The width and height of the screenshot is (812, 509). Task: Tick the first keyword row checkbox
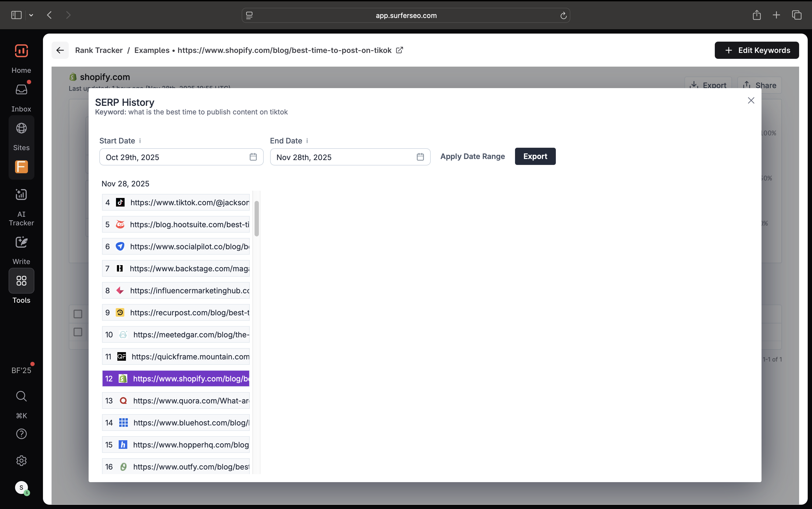pos(78,314)
